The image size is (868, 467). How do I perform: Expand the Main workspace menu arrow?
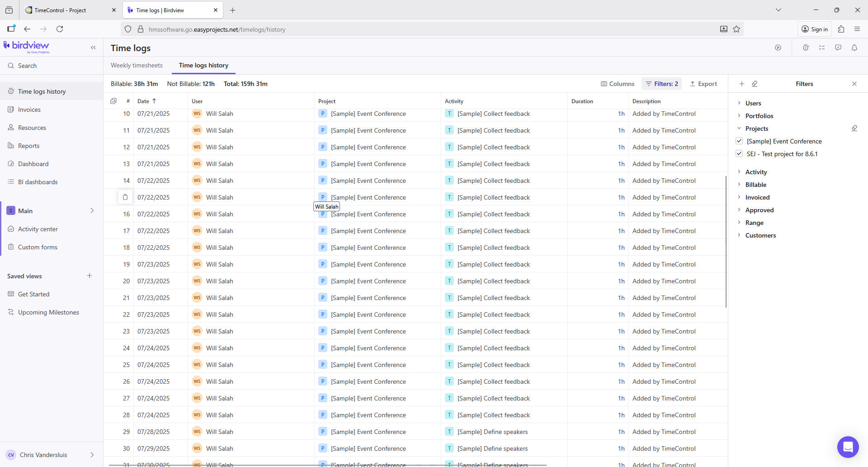(x=92, y=211)
